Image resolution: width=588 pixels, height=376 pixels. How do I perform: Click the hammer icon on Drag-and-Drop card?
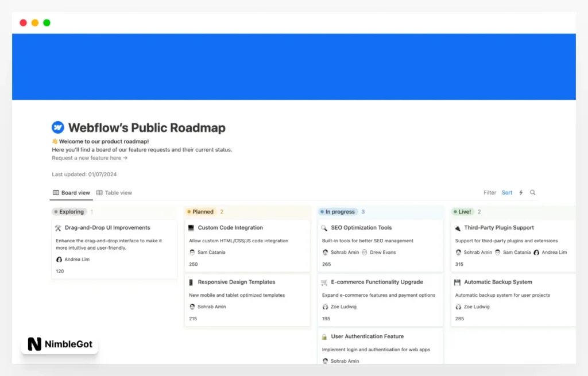(x=58, y=228)
